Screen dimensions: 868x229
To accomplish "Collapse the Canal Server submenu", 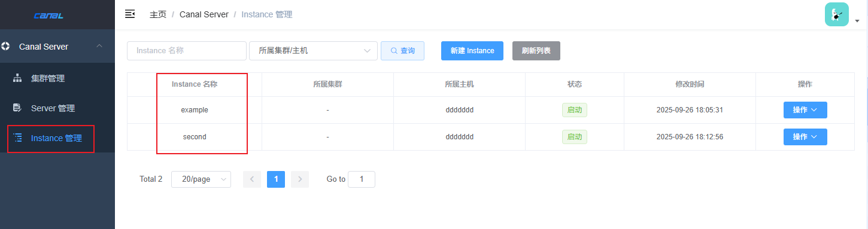I will (57, 46).
